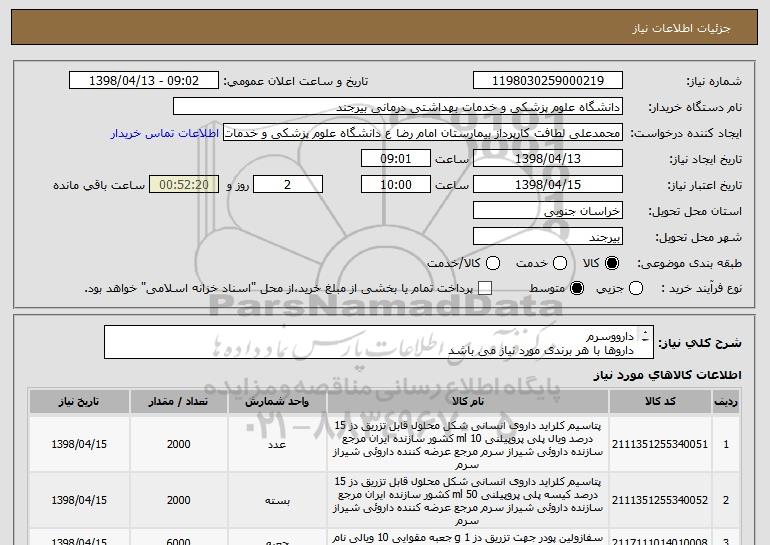Click the ردیف column header
The width and height of the screenshot is (770, 545).
726,402
